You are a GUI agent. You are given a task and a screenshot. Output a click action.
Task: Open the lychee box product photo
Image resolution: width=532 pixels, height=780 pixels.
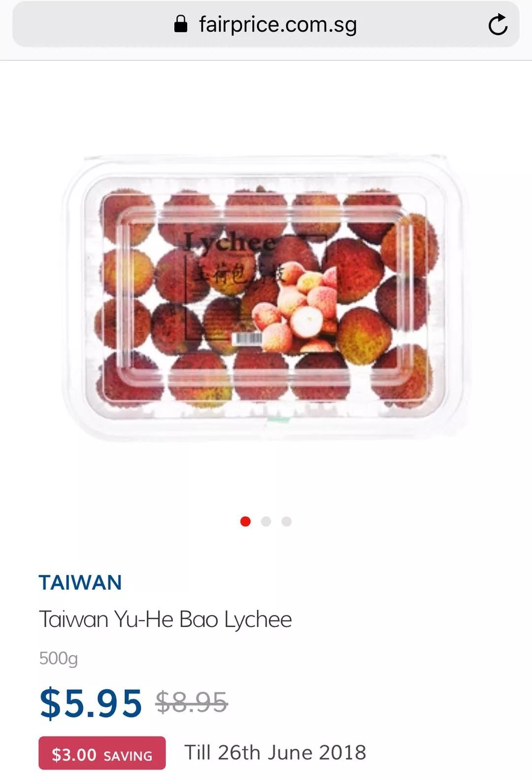(265, 298)
